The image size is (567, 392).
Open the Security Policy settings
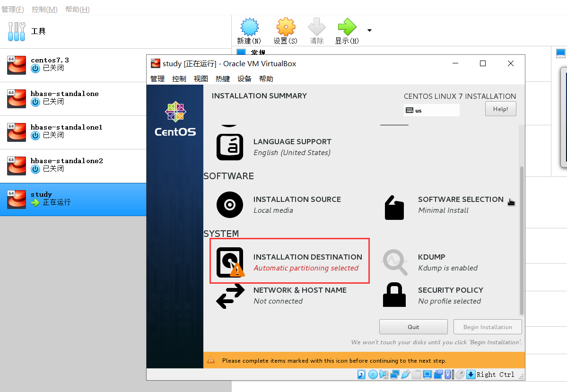pos(450,294)
